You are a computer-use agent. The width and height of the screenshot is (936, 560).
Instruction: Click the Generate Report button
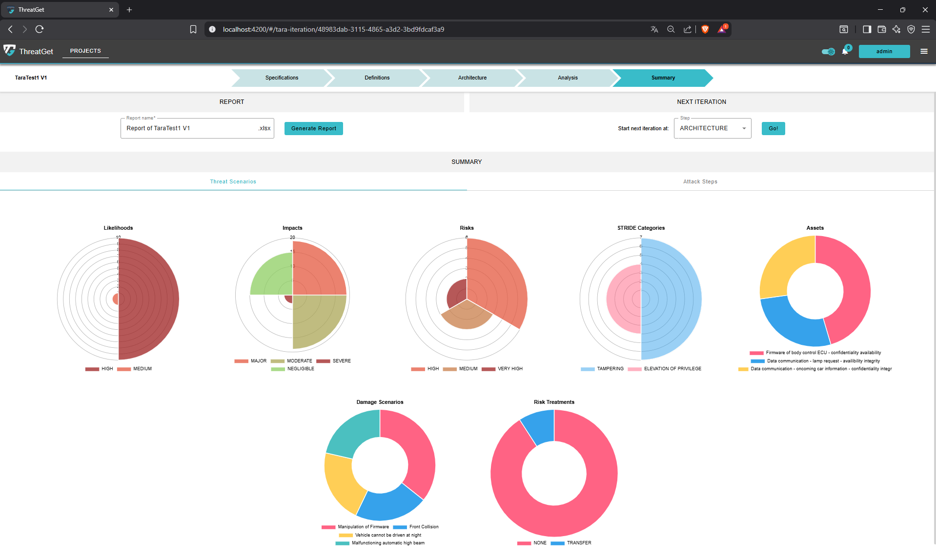pyautogui.click(x=313, y=128)
